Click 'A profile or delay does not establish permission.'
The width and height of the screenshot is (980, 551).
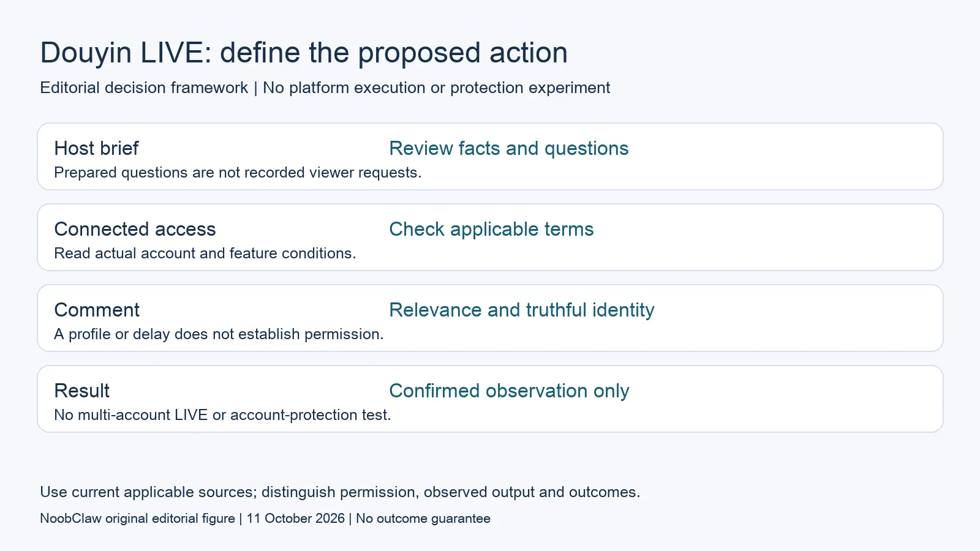(x=219, y=334)
